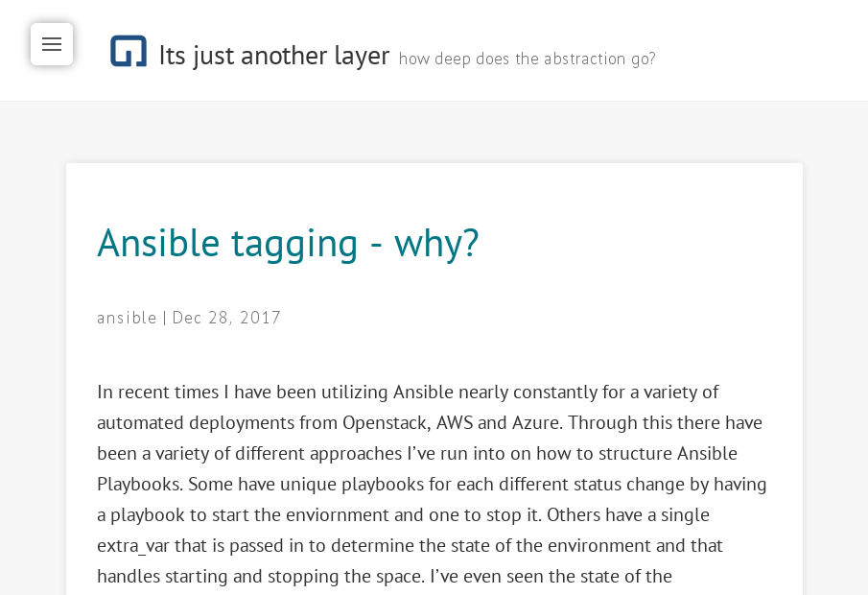Click "In recent times" at paragraph start
The height and width of the screenshot is (595, 868).
pos(154,392)
